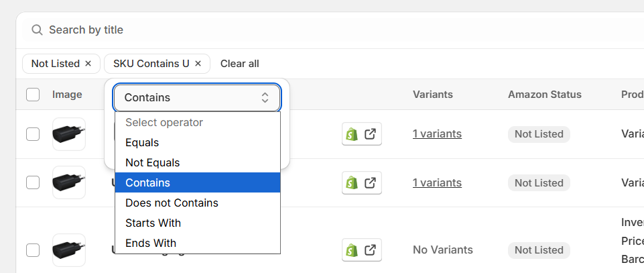Remove the Not Listed filter chip
644x273 pixels.
pos(88,64)
